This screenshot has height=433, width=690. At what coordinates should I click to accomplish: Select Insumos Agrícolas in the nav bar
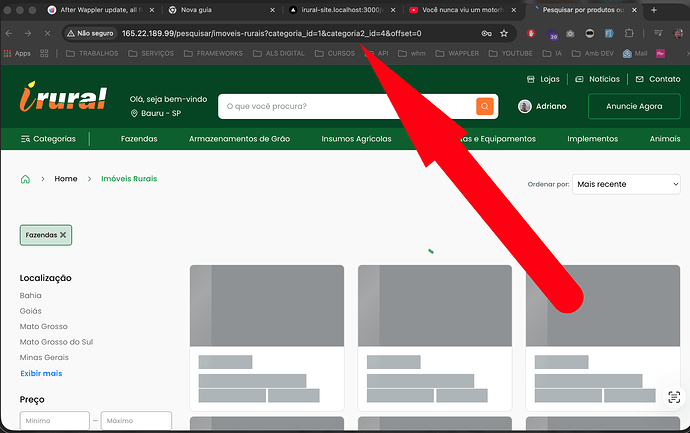tap(356, 139)
